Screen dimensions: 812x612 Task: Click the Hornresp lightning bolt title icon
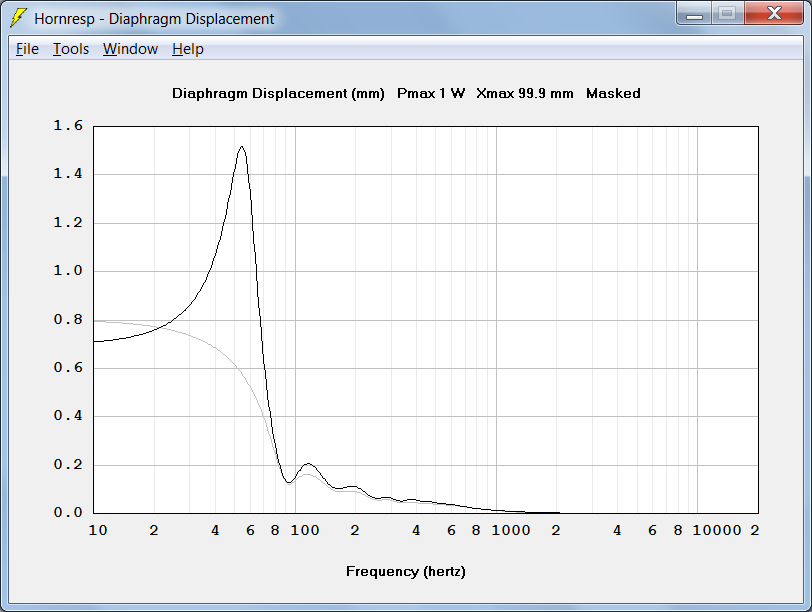19,18
